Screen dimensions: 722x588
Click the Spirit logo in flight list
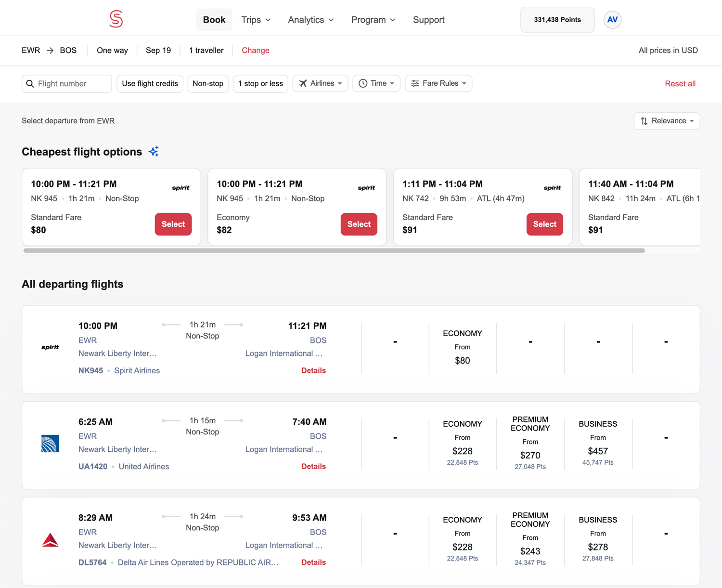coord(50,347)
